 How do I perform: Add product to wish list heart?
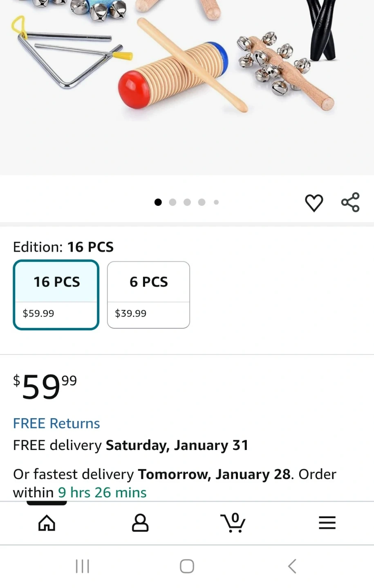(x=314, y=203)
